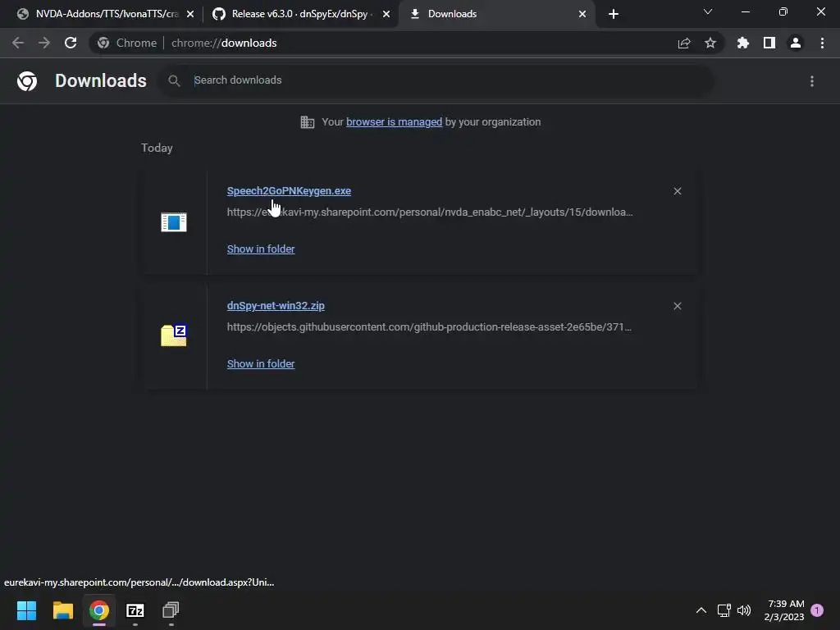840x630 pixels.
Task: Click the 'Today' date heading
Action: tap(157, 148)
